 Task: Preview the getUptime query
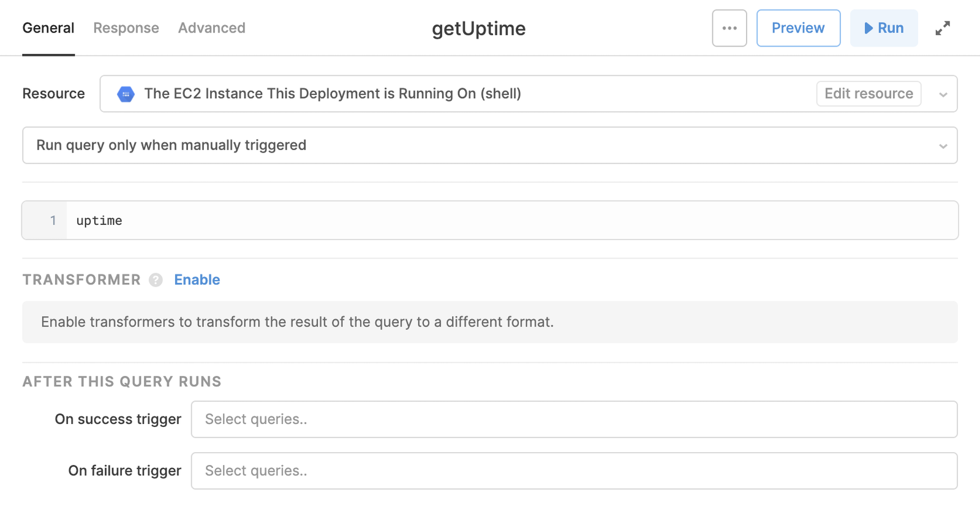798,28
